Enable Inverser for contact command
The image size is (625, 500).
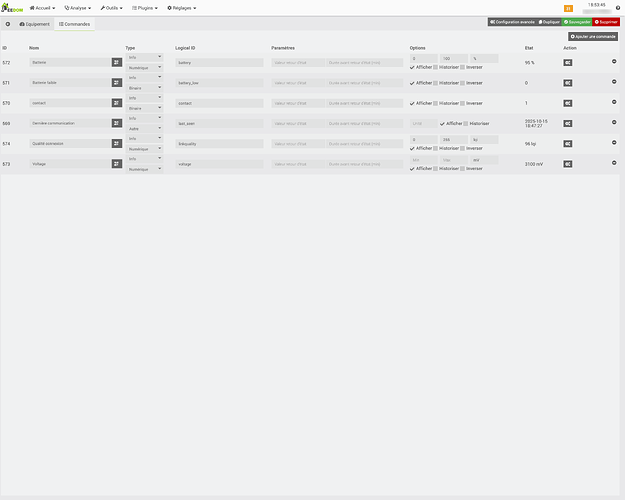pos(462,103)
